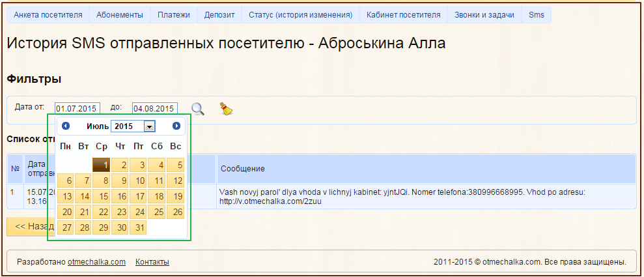Open the Анкета посетителя tab
The width and height of the screenshot is (644, 277).
pos(48,15)
